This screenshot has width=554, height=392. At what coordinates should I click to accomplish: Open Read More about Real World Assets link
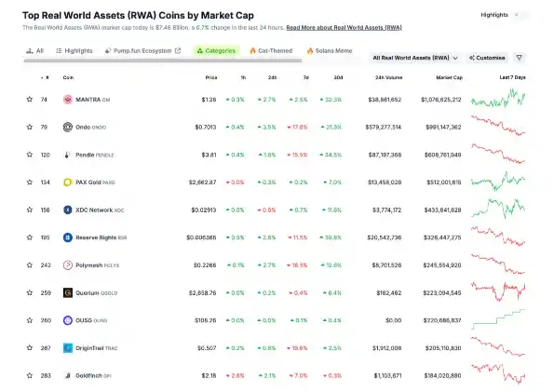tap(344, 28)
